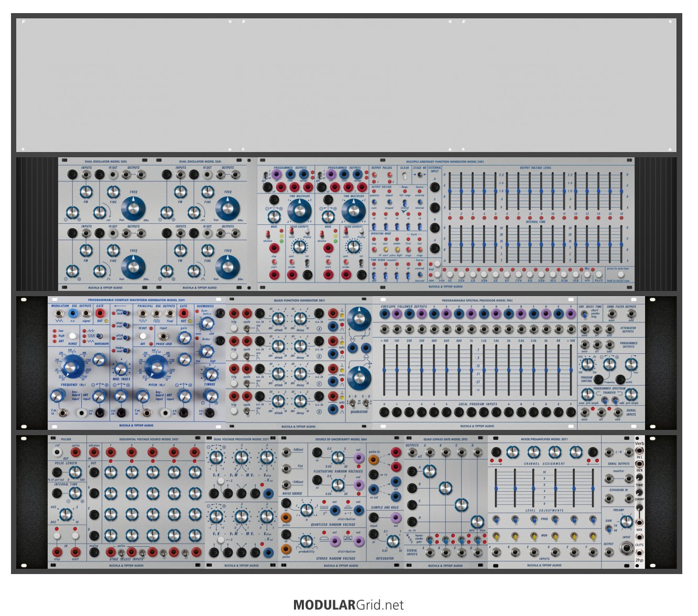Click Programmable Spectral Processor 296t title
The height and width of the screenshot is (616, 698).
477,300
